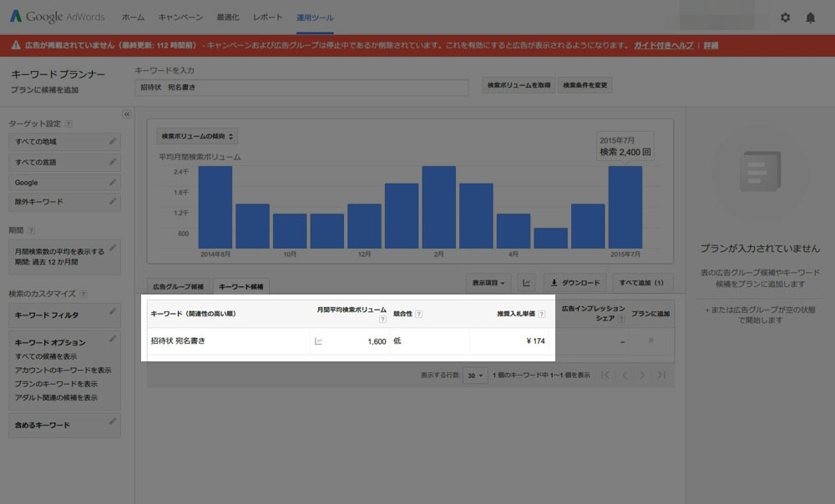
Task: Click help icon beside 広告インプレッション シェア
Action: pyautogui.click(x=621, y=318)
